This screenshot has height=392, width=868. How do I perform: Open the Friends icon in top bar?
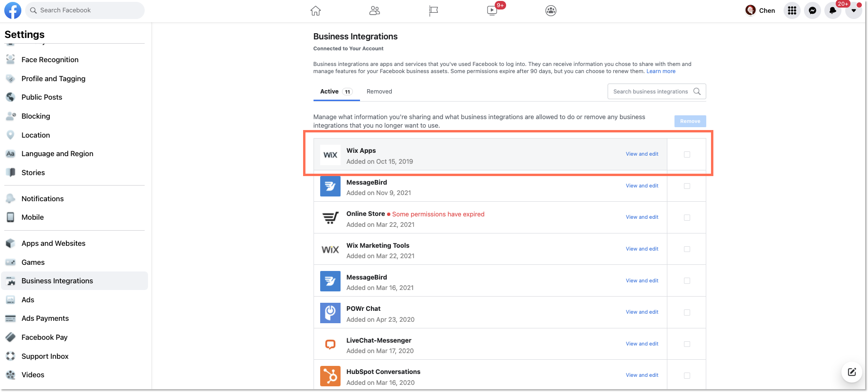(375, 10)
